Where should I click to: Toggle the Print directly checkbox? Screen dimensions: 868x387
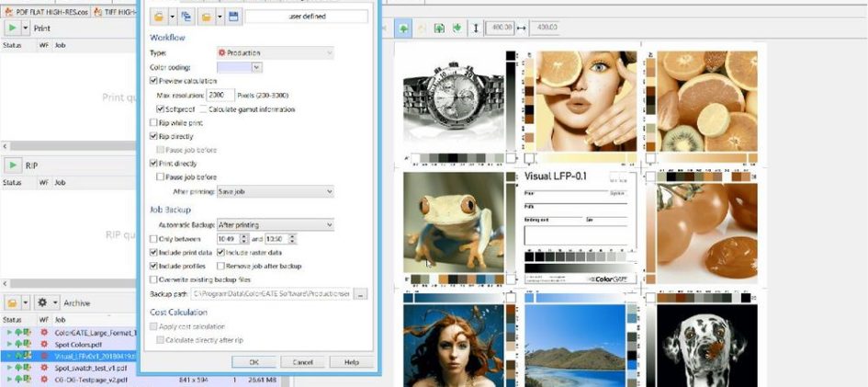154,164
